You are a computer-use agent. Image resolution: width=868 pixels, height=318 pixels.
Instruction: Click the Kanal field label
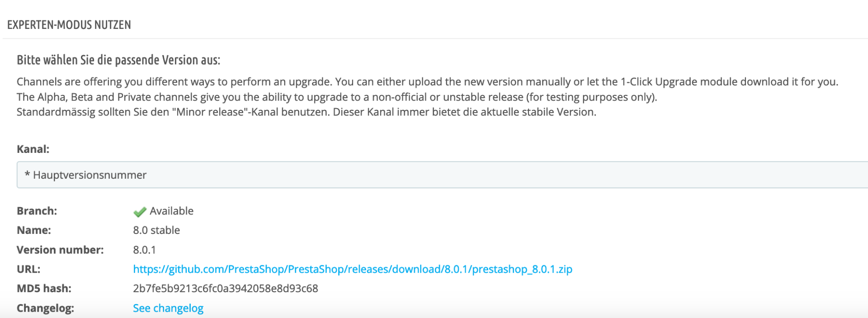[33, 149]
